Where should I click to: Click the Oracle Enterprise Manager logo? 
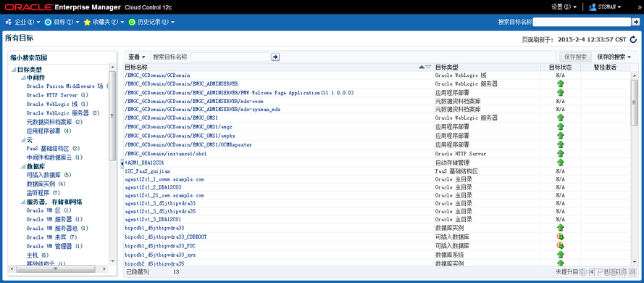pos(63,7)
